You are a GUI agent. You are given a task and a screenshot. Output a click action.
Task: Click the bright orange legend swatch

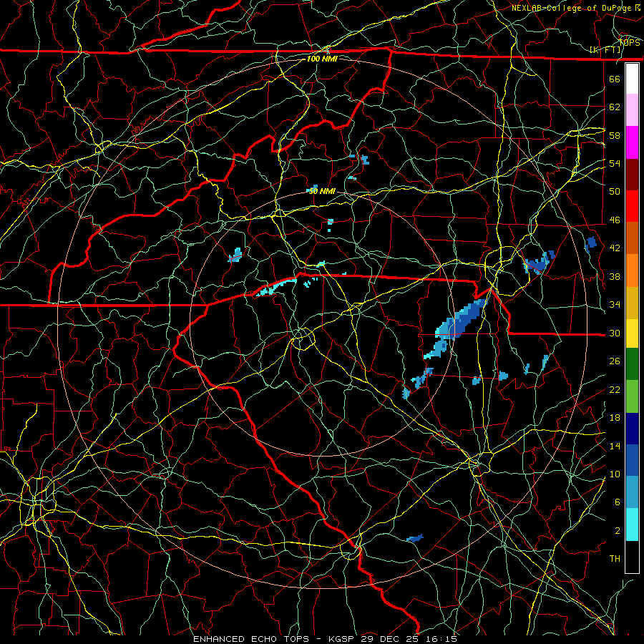632,270
